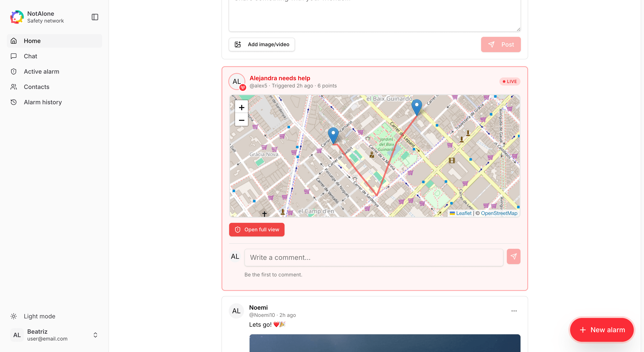644x352 pixels.
Task: Click Noemi's post avatar
Action: (236, 311)
